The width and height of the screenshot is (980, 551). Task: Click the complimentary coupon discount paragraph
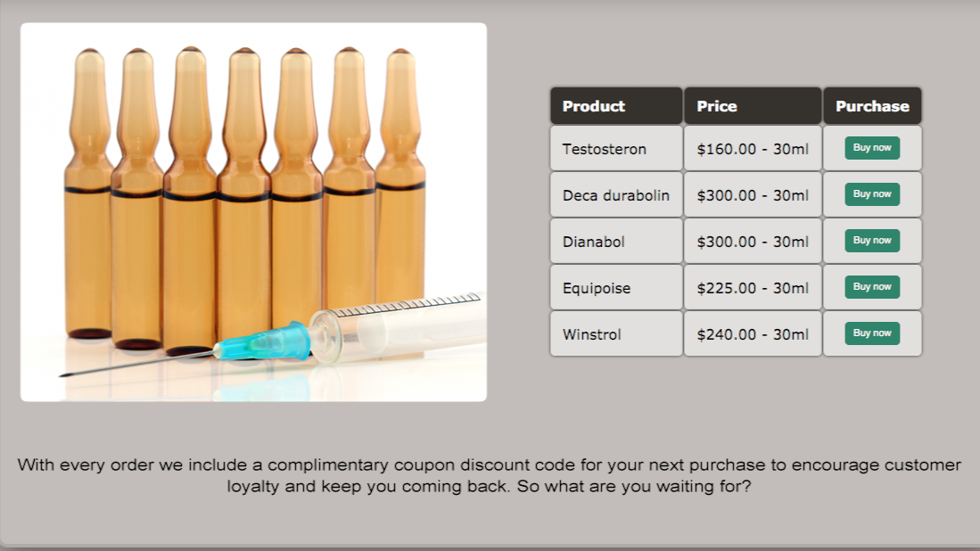tap(490, 476)
